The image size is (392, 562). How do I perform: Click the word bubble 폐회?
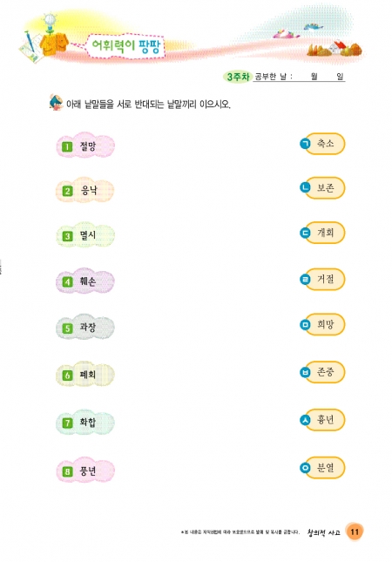click(85, 375)
